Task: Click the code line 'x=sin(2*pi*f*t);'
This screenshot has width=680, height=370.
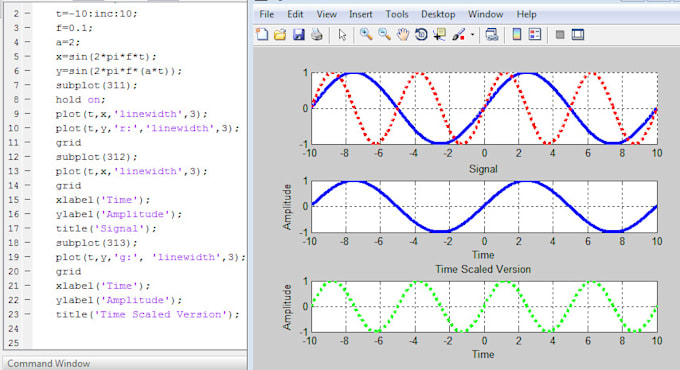Action: (106, 57)
